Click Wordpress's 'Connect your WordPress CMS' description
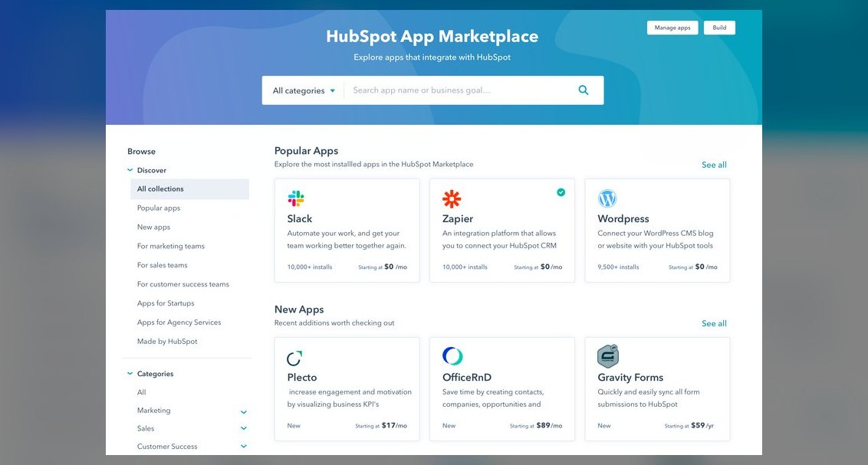The image size is (868, 465). (656, 240)
